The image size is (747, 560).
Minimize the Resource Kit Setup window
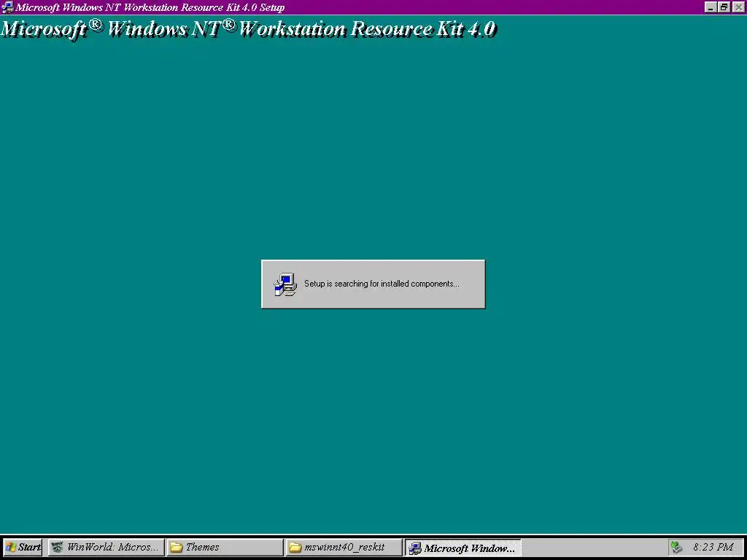pos(711,7)
